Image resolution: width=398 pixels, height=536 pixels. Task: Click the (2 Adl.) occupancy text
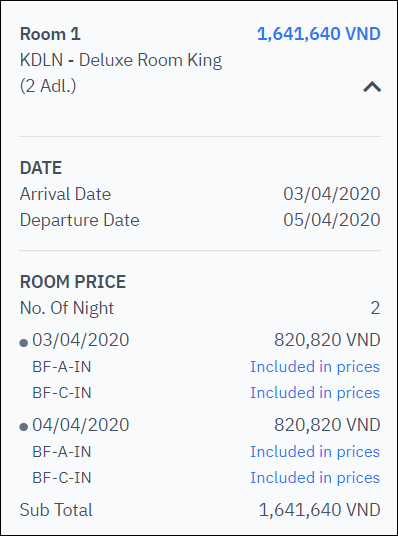[48, 86]
